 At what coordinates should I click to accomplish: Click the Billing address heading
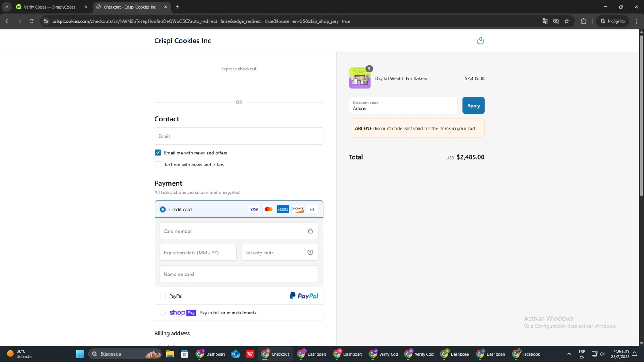(x=172, y=333)
